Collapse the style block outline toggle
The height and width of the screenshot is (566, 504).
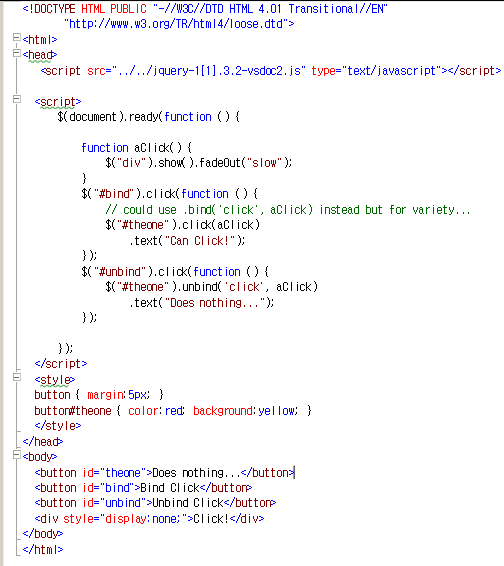click(x=17, y=377)
